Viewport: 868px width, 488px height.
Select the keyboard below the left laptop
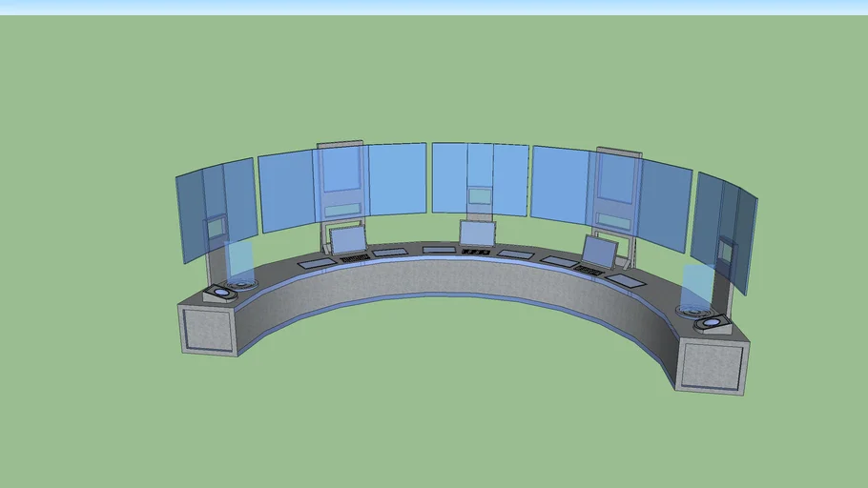[354, 258]
